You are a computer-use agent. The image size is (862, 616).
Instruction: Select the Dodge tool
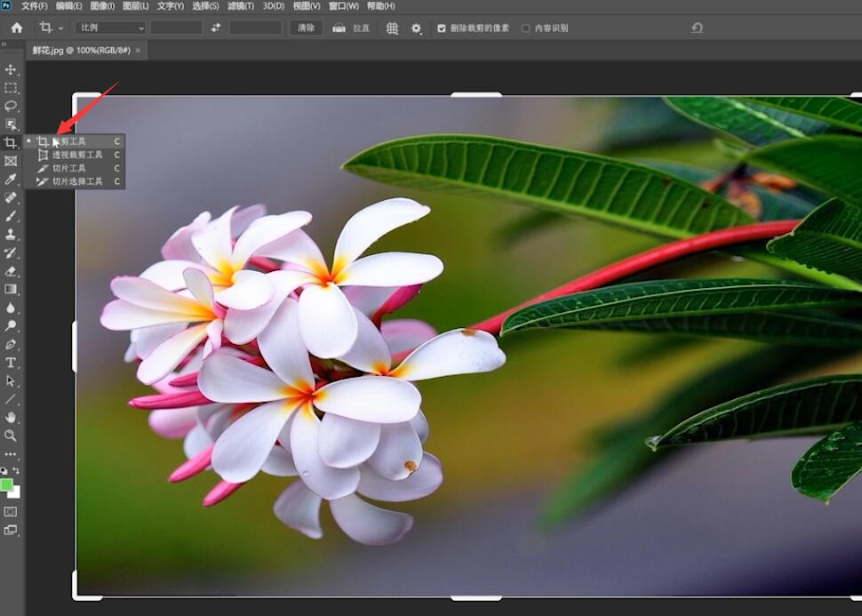(11, 326)
